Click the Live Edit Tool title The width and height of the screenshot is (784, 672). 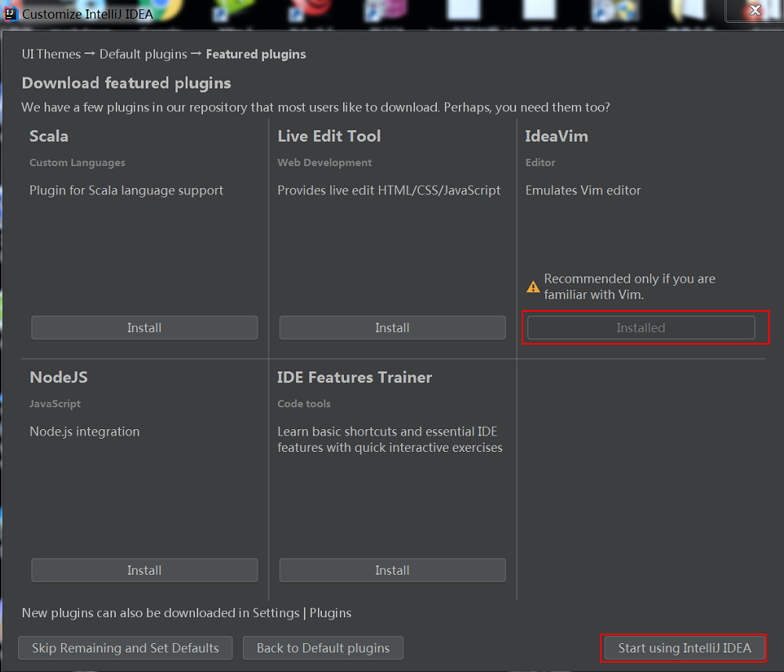329,136
